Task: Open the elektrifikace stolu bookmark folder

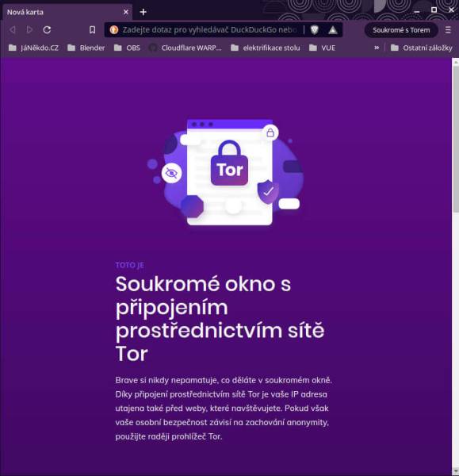Action: [265, 48]
